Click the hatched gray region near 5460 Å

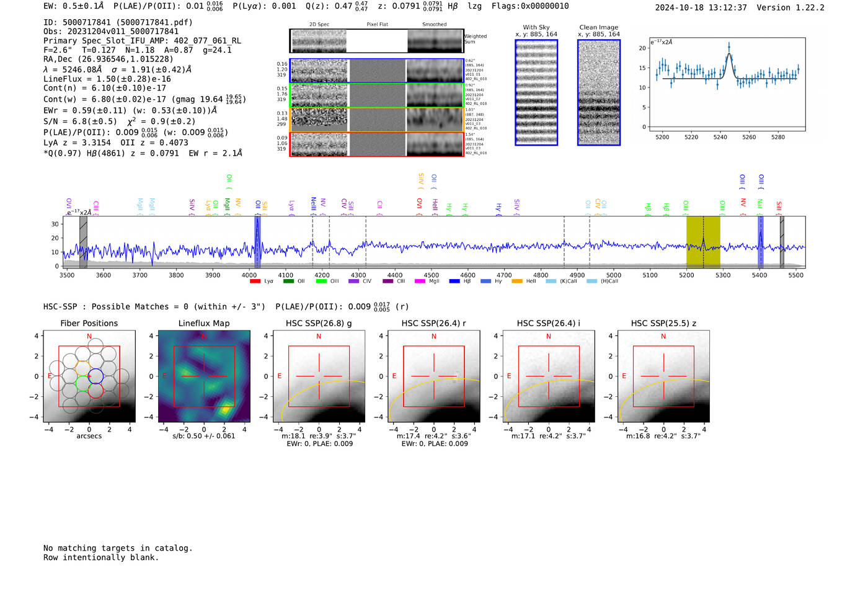click(782, 242)
